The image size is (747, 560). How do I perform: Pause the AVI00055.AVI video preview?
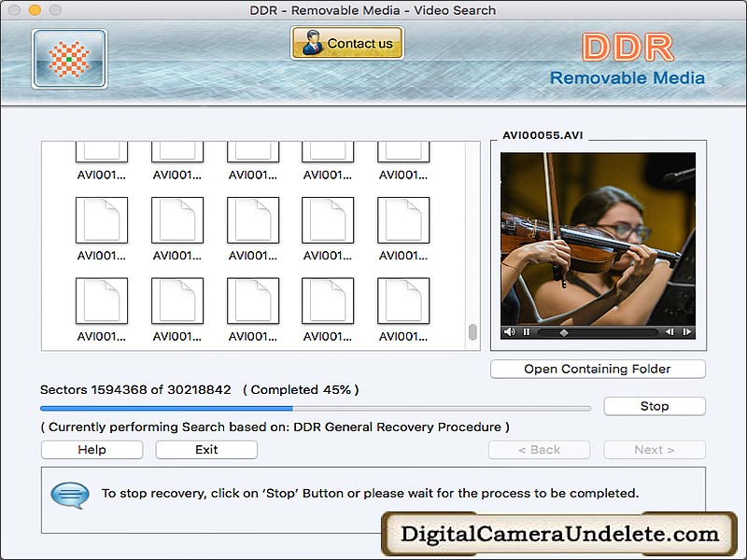point(527,331)
